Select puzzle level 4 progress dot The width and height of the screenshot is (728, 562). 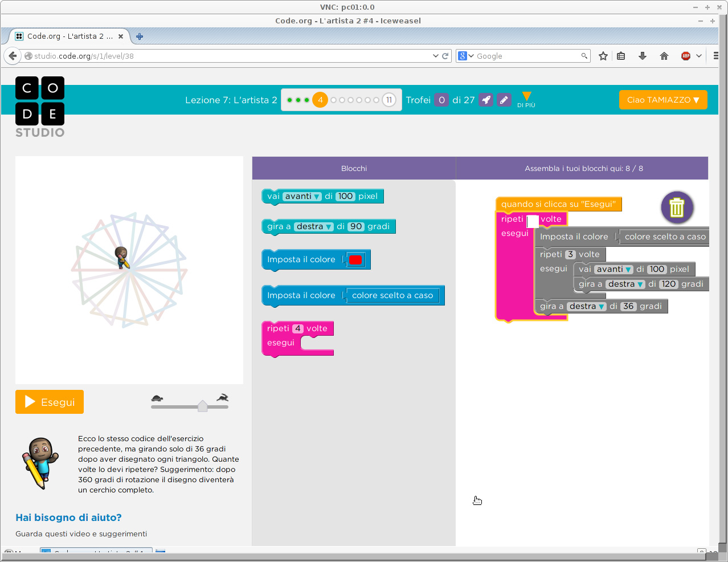point(320,100)
